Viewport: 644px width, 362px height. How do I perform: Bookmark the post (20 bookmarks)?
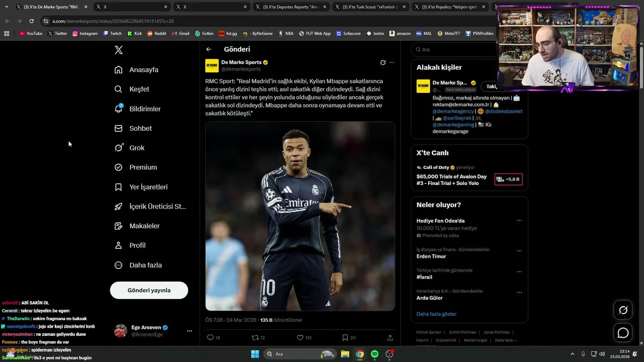pos(349,338)
